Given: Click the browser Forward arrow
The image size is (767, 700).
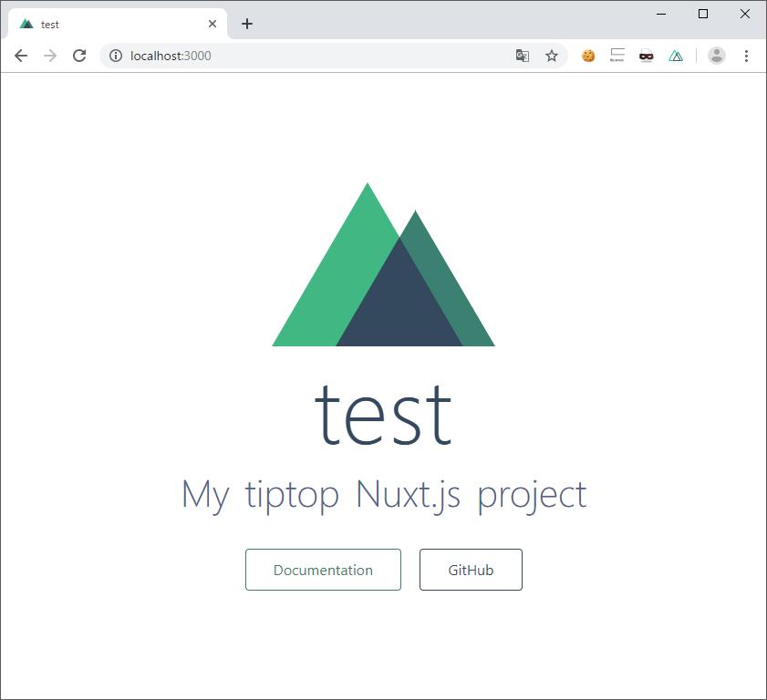Looking at the screenshot, I should (50, 56).
